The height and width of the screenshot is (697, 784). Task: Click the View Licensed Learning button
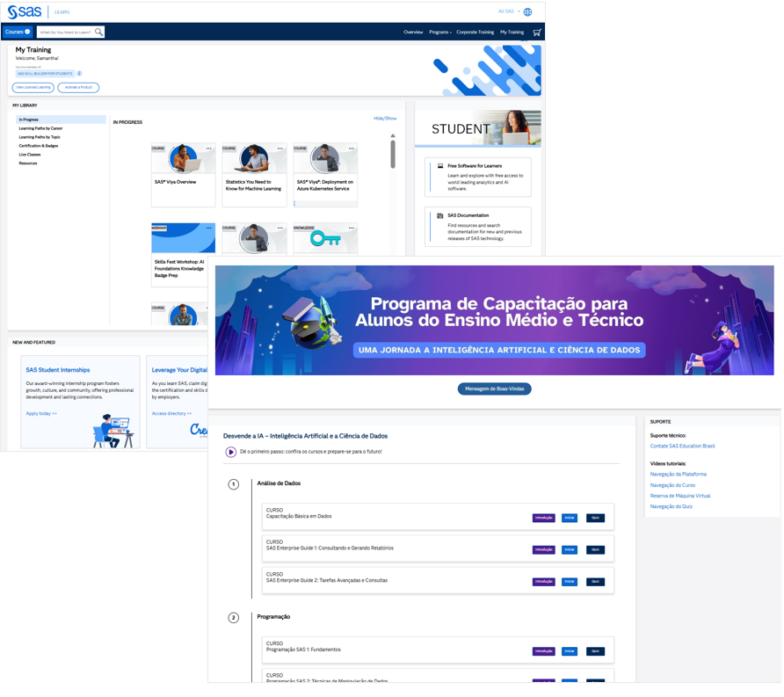[x=33, y=88]
